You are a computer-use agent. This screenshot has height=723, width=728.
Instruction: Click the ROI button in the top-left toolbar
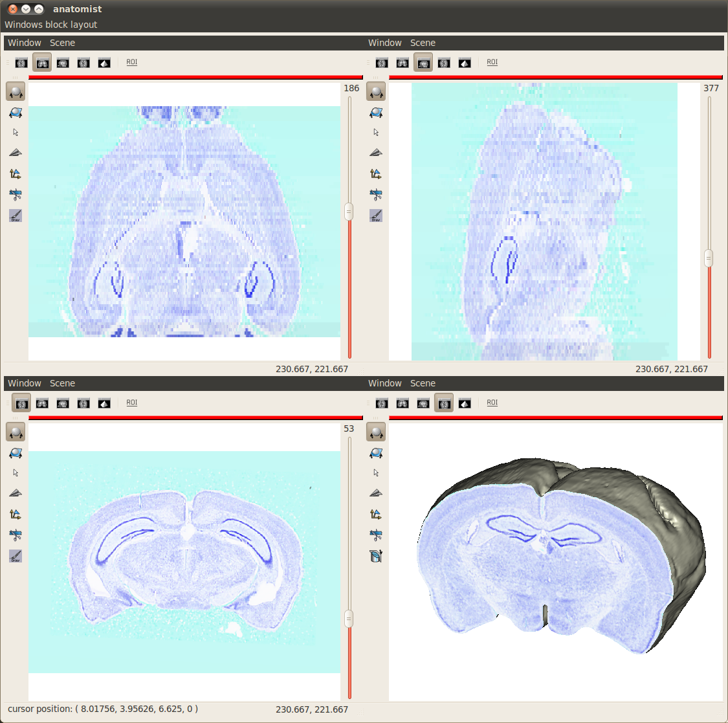click(x=132, y=62)
